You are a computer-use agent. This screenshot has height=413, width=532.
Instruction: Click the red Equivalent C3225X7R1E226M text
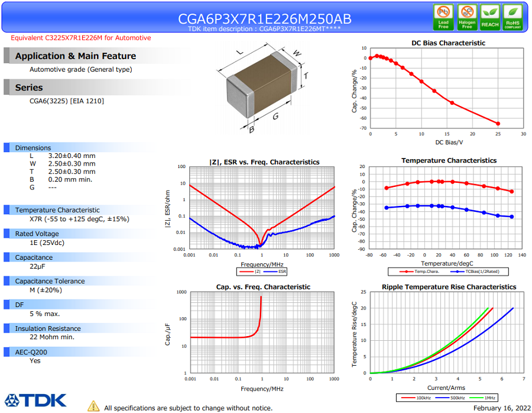click(x=81, y=38)
